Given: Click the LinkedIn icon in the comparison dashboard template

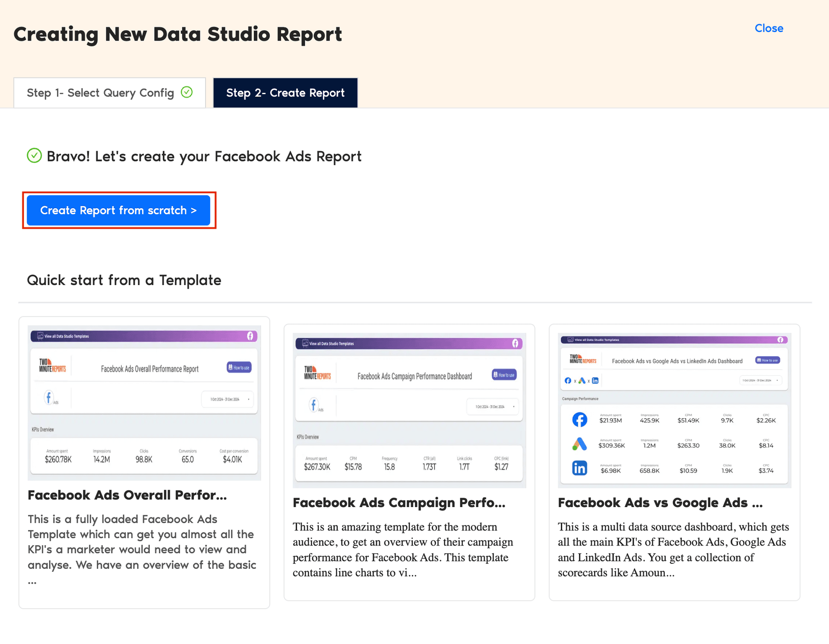Looking at the screenshot, I should click(x=579, y=468).
